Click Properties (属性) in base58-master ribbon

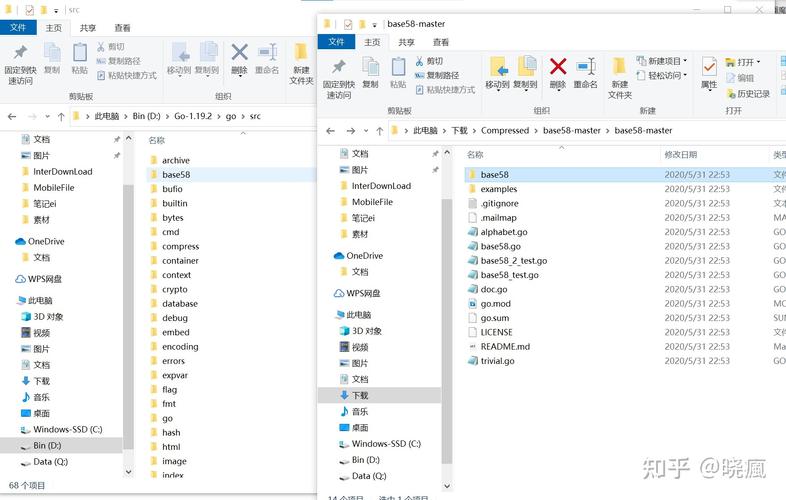[709, 74]
